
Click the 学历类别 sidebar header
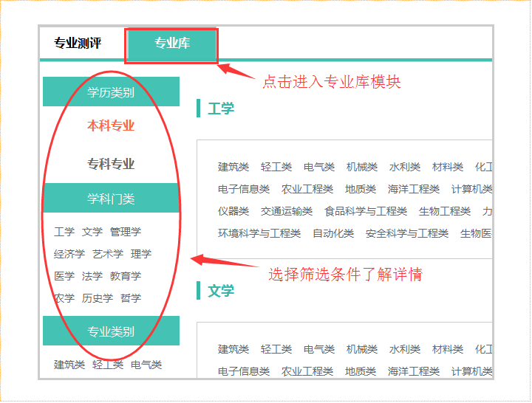[x=111, y=92]
